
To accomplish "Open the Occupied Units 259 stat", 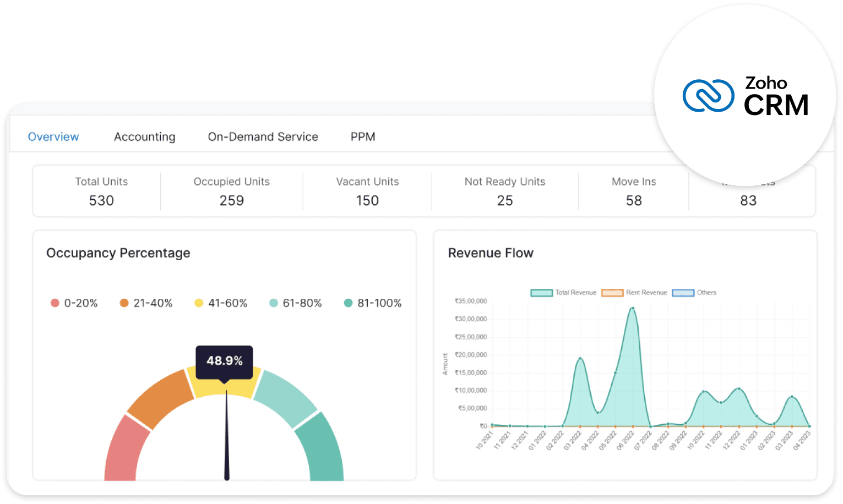I will (x=231, y=200).
